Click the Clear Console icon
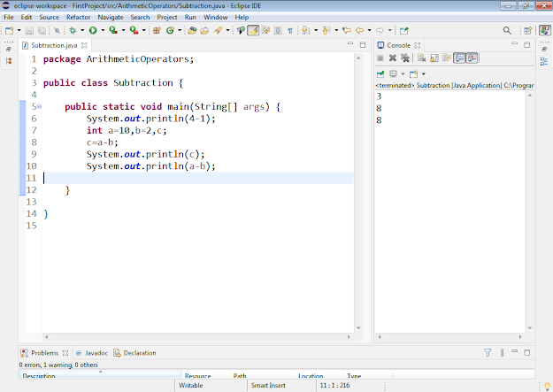553x392 pixels. click(421, 58)
